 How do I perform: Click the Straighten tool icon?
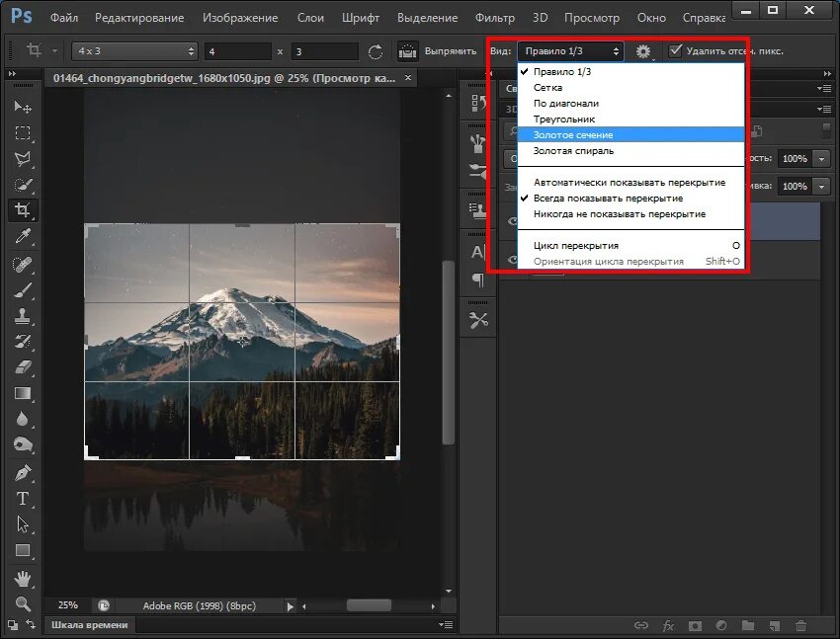(408, 51)
